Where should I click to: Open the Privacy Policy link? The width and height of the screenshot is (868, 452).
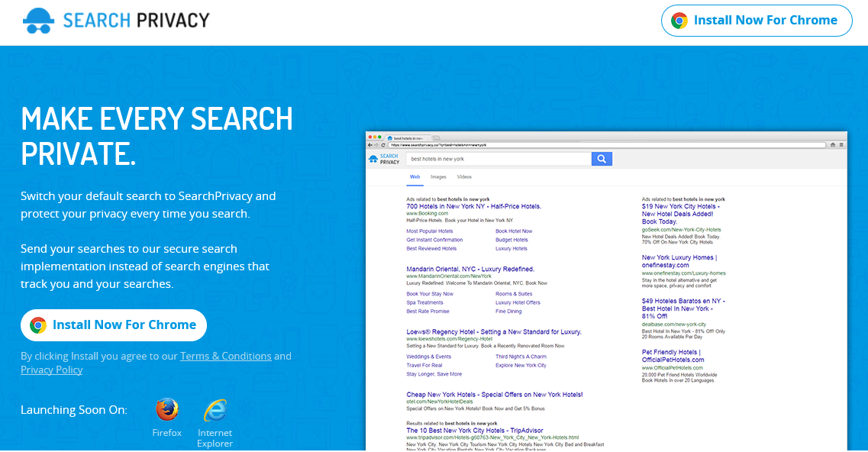pyautogui.click(x=51, y=370)
